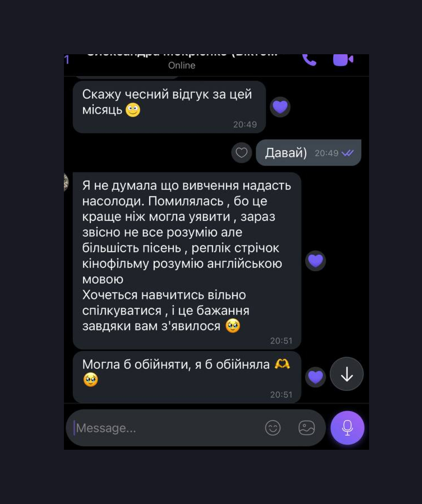Tap the unread counter back indicator
The width and height of the screenshot is (422, 504).
coord(67,60)
